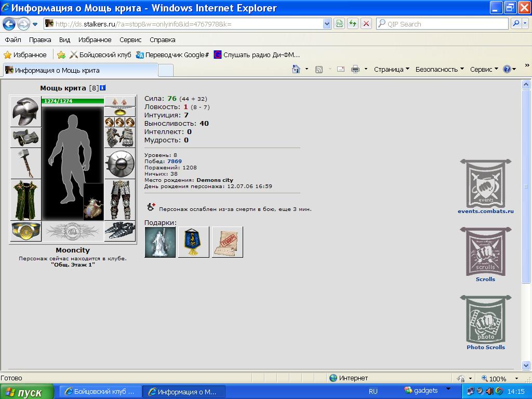Click the search magnifier button
Screen dimensions: 532x399
click(516, 24)
